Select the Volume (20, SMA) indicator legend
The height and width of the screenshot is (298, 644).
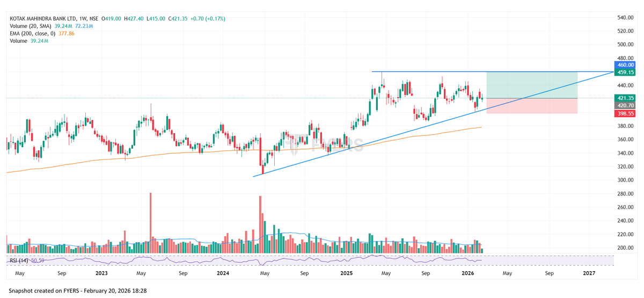(x=31, y=26)
